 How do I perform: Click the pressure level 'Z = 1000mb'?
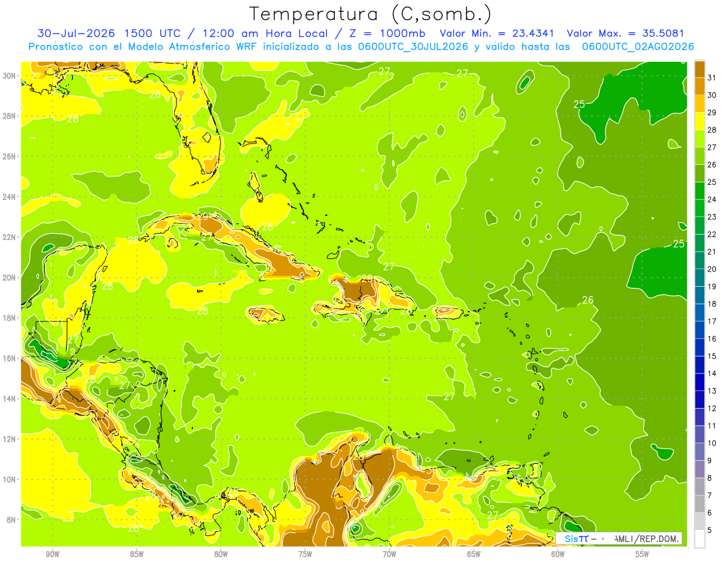tap(385, 33)
